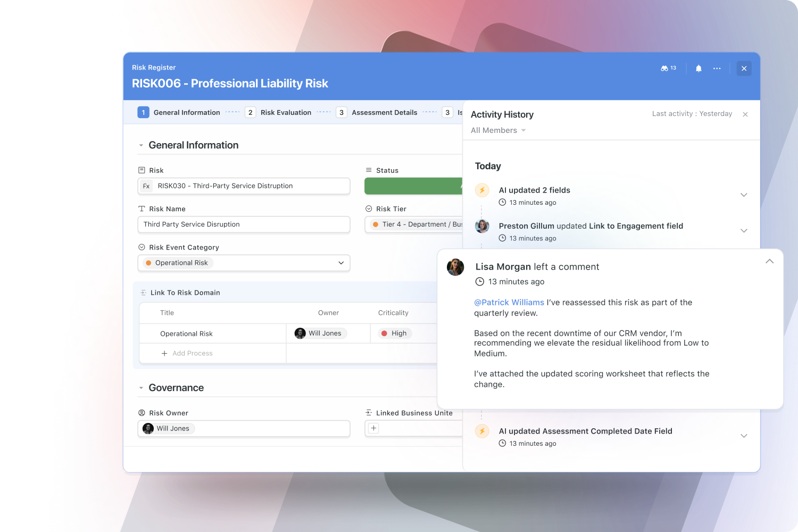Click Lisa Morgan's avatar in comment

click(x=455, y=267)
